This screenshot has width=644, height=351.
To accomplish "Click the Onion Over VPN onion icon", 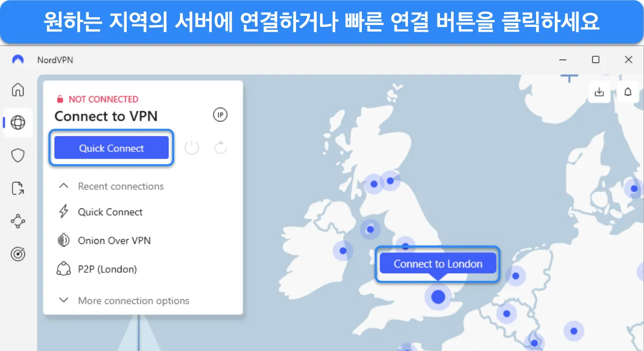I will (x=63, y=240).
